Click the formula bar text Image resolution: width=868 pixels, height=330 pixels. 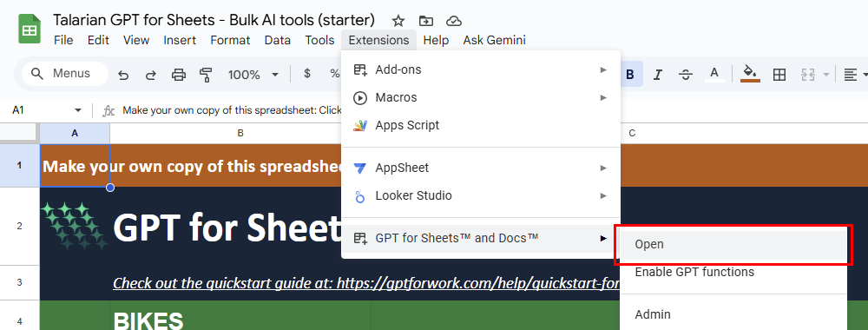232,111
